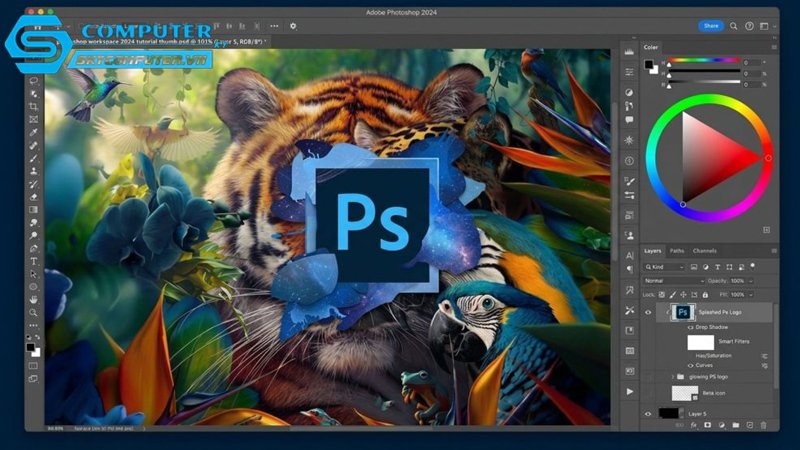Open Color panel flyout menu
800x450 pixels.
click(x=774, y=47)
